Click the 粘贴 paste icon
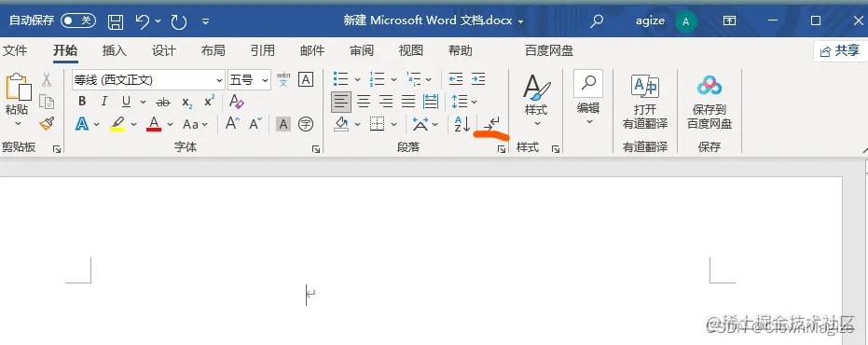This screenshot has width=868, height=345. pos(19,88)
